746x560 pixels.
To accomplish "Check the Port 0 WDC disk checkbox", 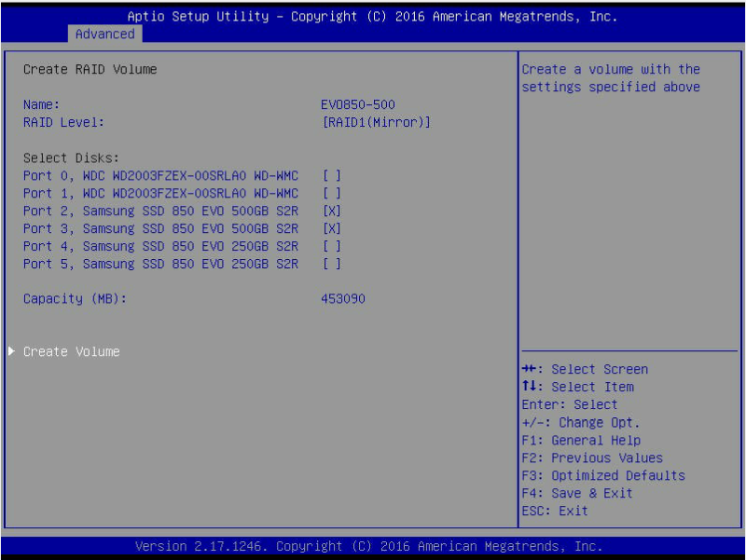I will pyautogui.click(x=332, y=176).
